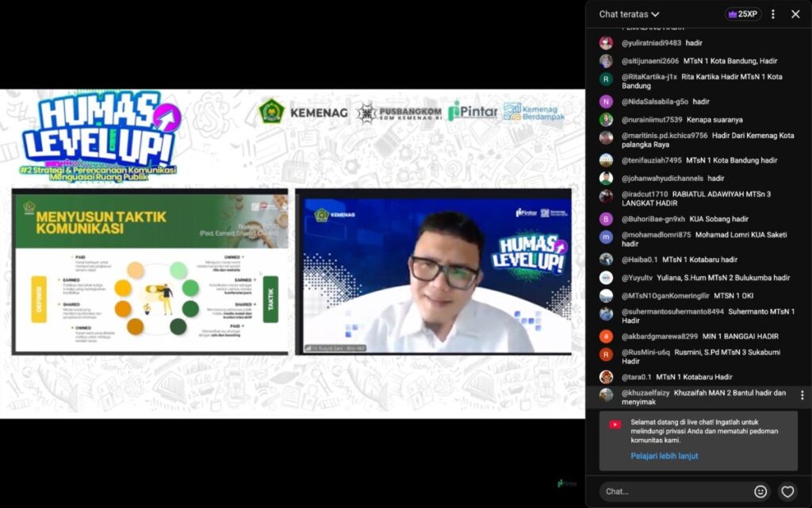Follow the Pelajari lebih lanjut link
This screenshot has width=812, height=508.
click(665, 456)
